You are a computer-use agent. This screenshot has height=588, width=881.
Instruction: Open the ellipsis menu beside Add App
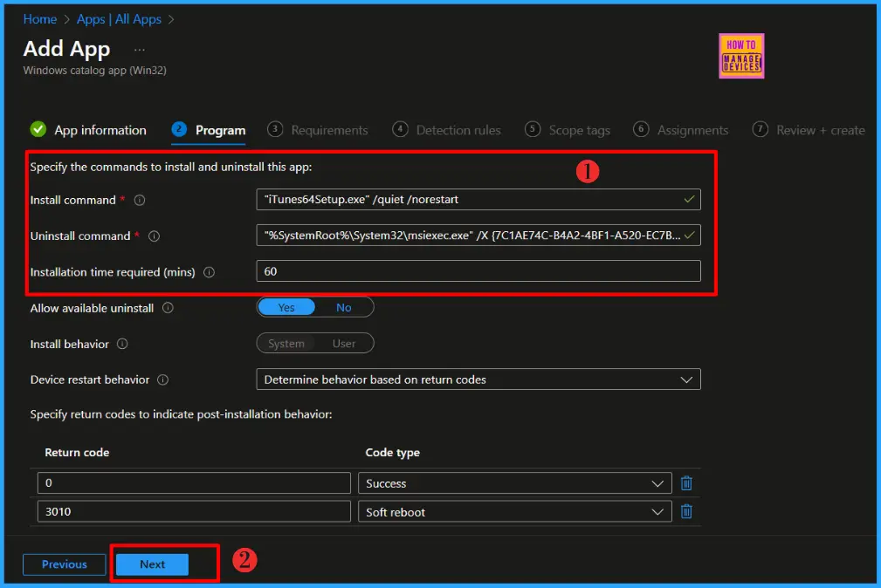pos(140,50)
